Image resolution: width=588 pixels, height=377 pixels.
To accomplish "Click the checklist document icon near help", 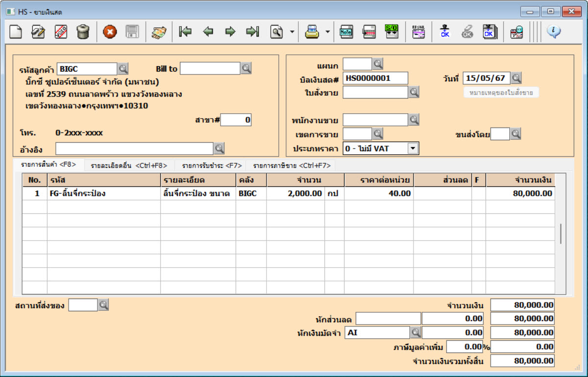I will pyautogui.click(x=516, y=32).
